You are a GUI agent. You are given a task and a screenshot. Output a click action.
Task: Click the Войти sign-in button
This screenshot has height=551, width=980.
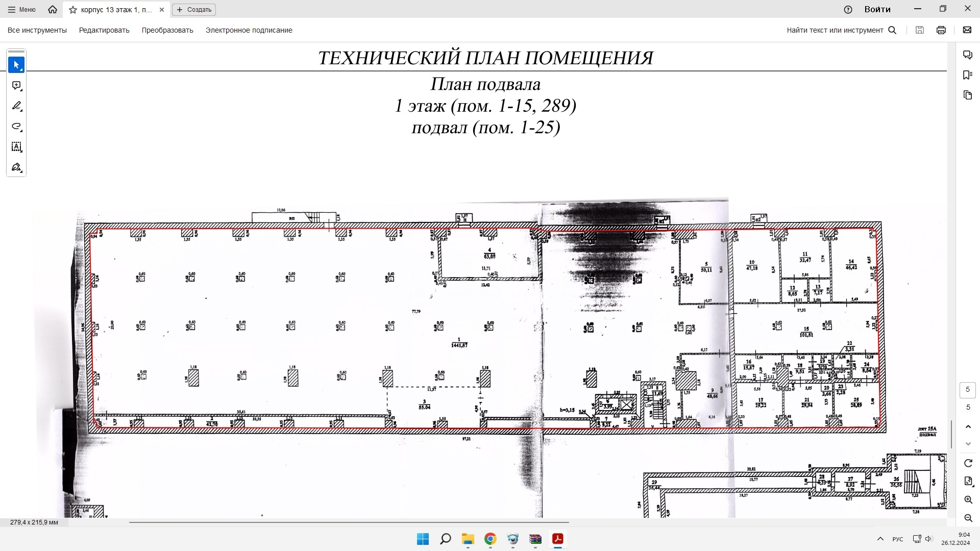pos(877,9)
